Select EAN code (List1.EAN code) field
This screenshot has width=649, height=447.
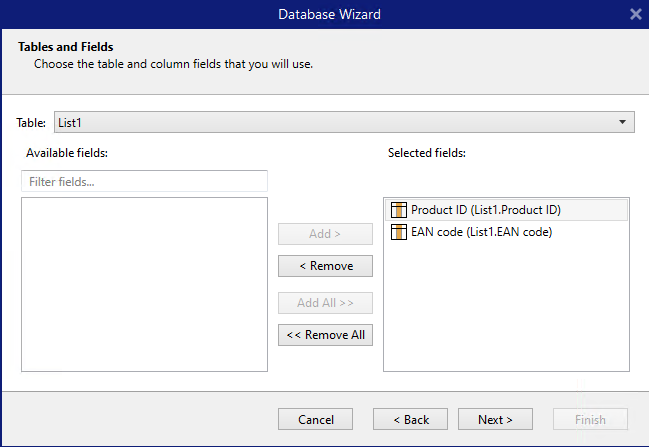(x=481, y=232)
